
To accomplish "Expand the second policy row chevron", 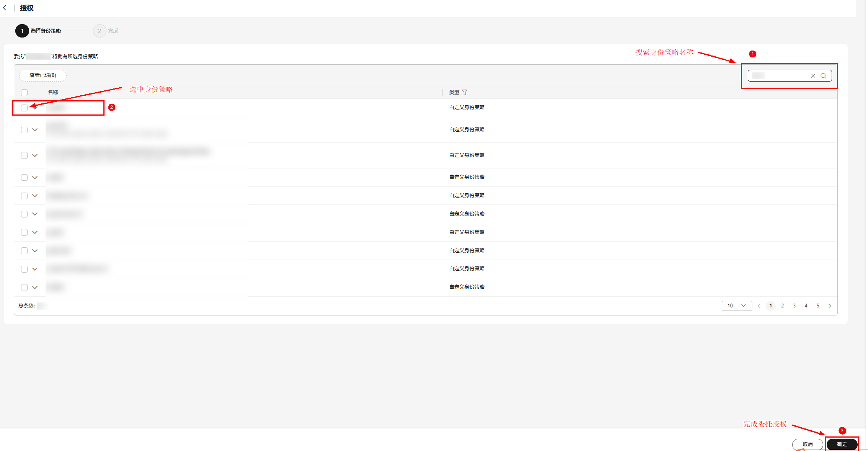I will 35,130.
